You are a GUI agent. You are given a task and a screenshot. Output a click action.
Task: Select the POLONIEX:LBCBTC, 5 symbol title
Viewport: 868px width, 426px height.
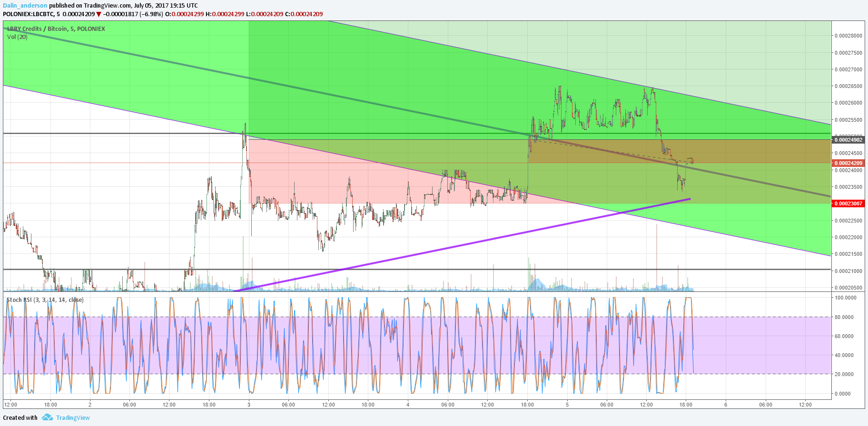click(31, 14)
